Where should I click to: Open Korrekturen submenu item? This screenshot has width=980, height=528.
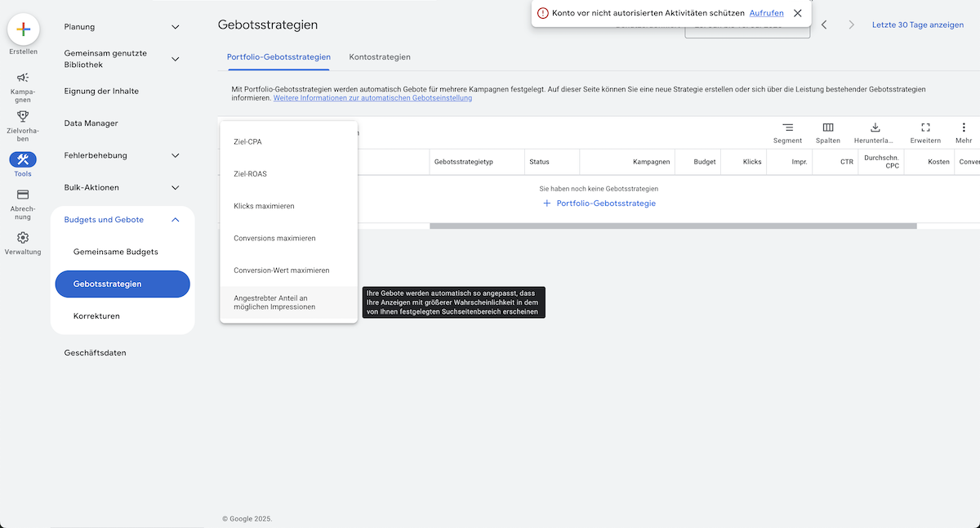[96, 315]
